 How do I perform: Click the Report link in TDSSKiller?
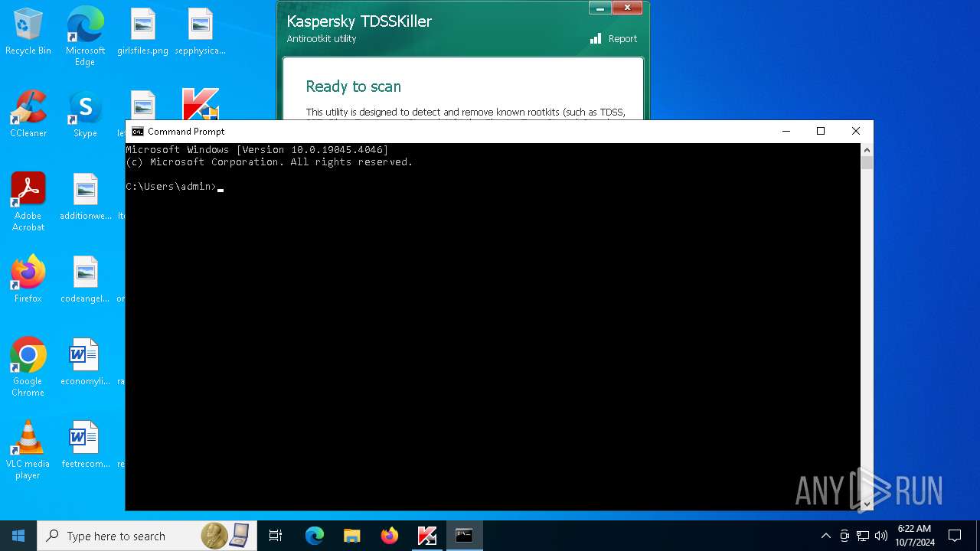point(622,39)
